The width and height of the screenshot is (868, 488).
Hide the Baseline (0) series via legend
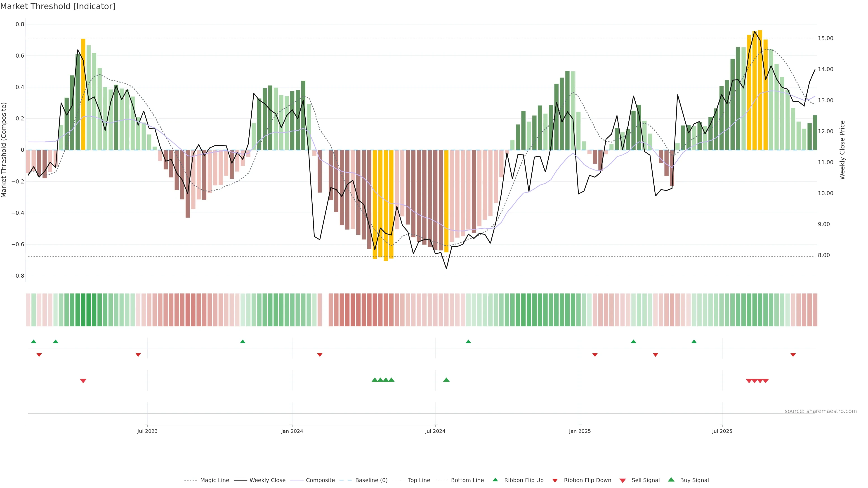371,480
